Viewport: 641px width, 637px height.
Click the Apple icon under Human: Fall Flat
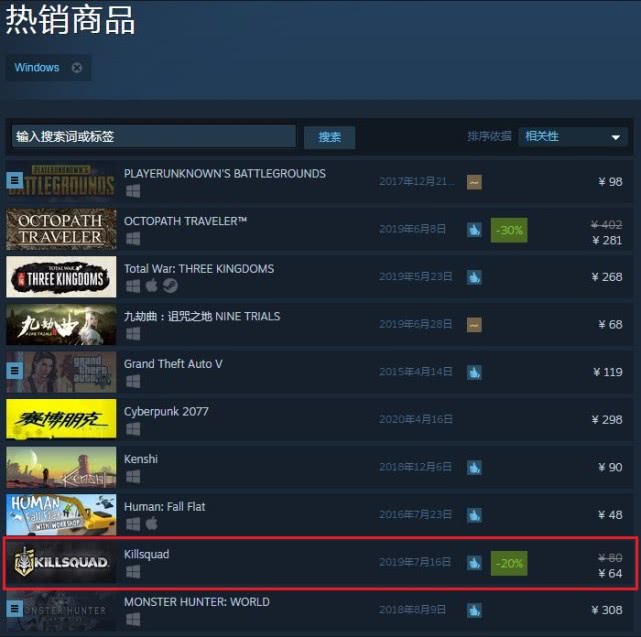click(x=151, y=523)
